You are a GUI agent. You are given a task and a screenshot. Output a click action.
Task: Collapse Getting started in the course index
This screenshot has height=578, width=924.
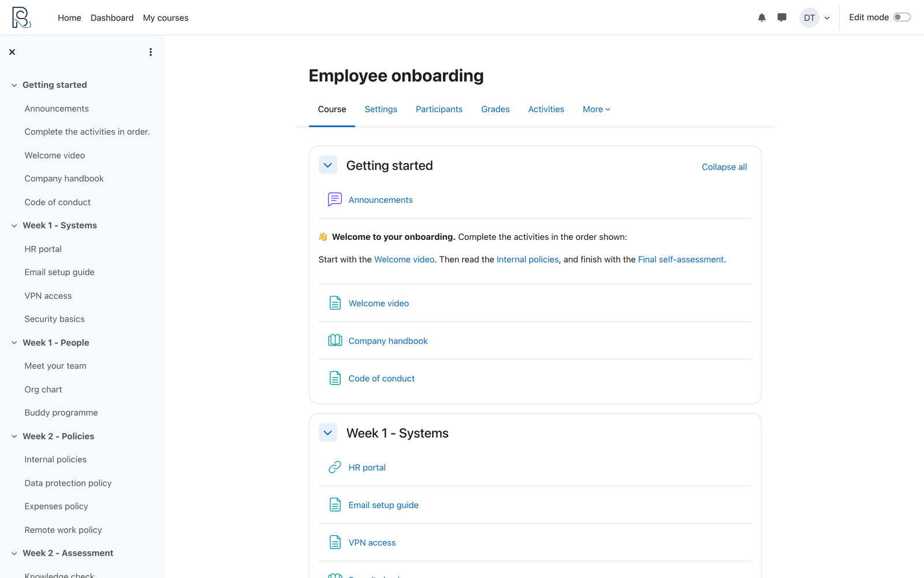[x=14, y=85]
